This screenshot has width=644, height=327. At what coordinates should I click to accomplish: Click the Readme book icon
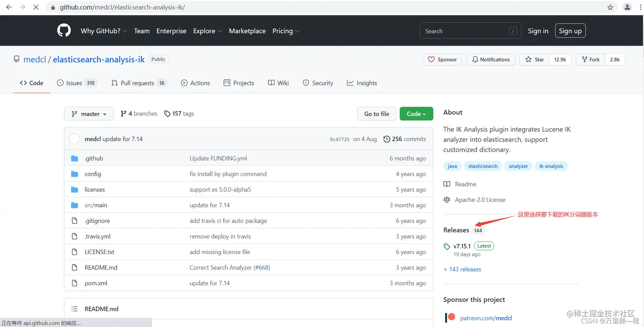[x=447, y=184]
